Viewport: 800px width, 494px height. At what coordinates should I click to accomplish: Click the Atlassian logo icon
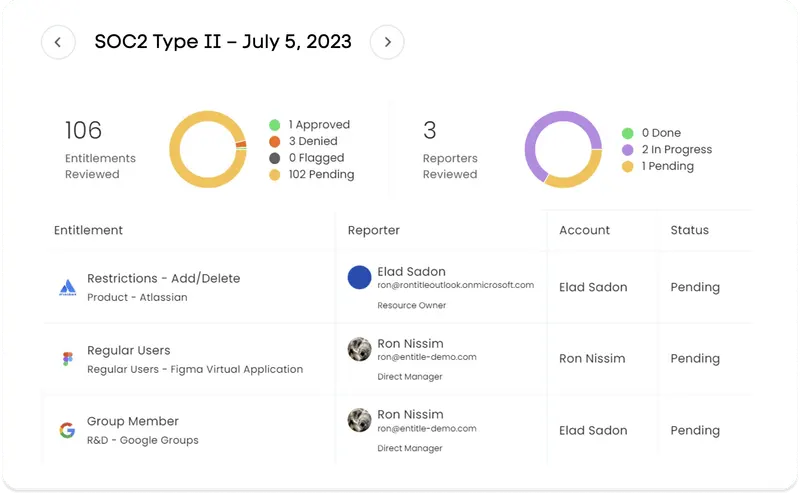pyautogui.click(x=68, y=288)
